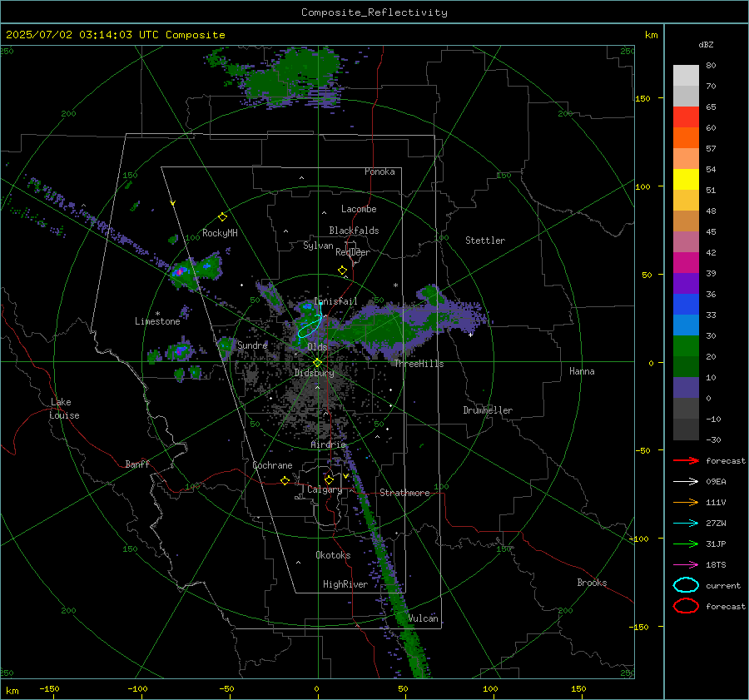Click the Sylvan label
This screenshot has height=700, width=749.
click(318, 246)
